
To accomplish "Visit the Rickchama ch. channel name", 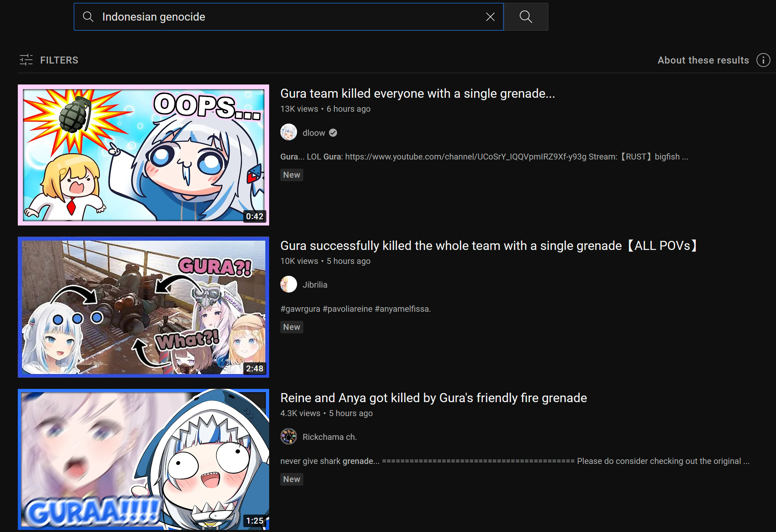I will [330, 437].
